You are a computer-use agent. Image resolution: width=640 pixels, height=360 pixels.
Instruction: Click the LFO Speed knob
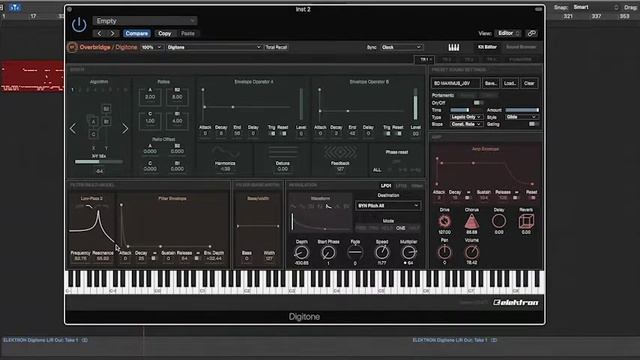pyautogui.click(x=382, y=253)
